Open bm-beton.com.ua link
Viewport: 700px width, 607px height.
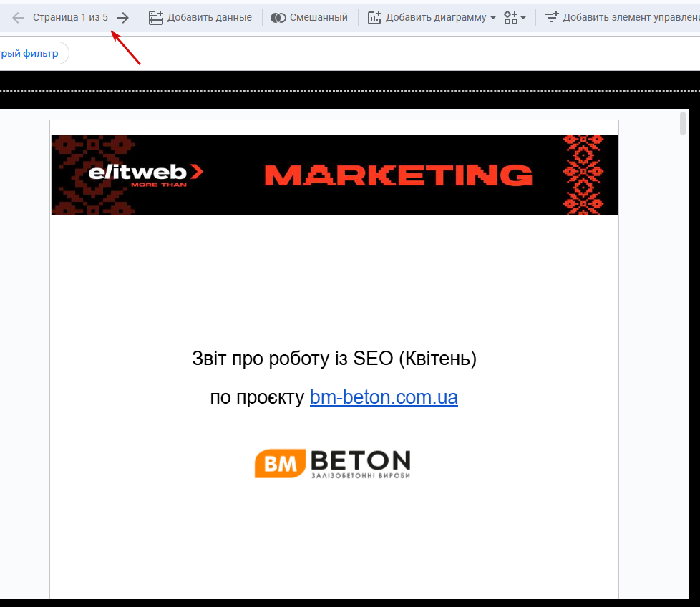pos(384,397)
